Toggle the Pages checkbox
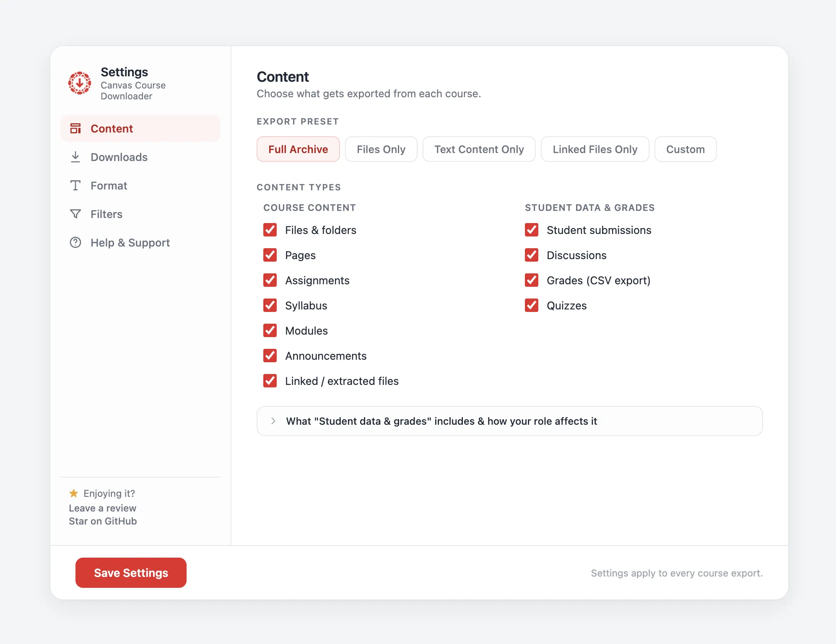The width and height of the screenshot is (836, 644). pyautogui.click(x=270, y=255)
